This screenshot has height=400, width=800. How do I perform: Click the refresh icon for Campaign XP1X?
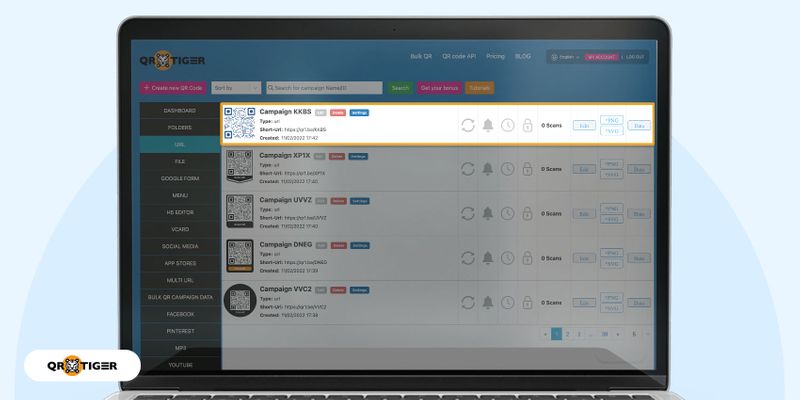(468, 169)
